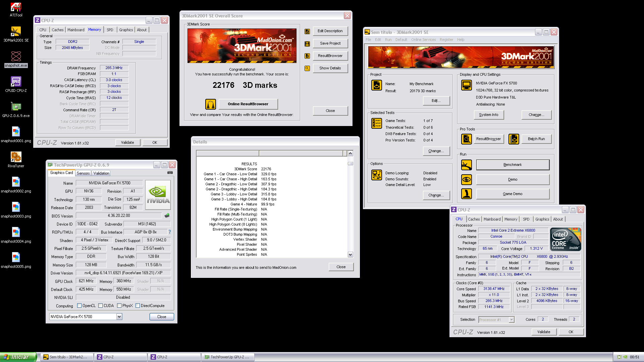Click Batch Run icon in Pro Tools
This screenshot has width=644, height=362.
(514, 139)
